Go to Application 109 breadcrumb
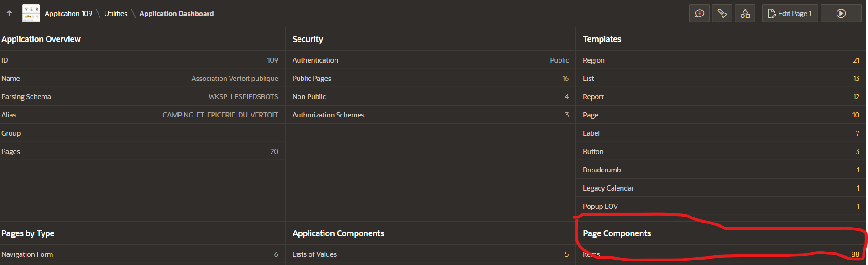Screen dimensions: 868x265 68,14
